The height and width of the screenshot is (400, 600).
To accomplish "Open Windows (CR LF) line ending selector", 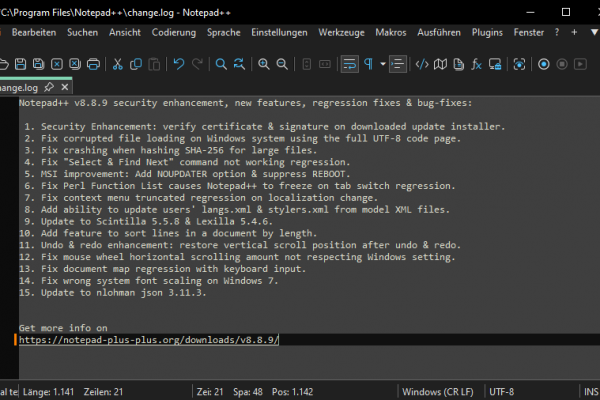I will click(x=438, y=392).
